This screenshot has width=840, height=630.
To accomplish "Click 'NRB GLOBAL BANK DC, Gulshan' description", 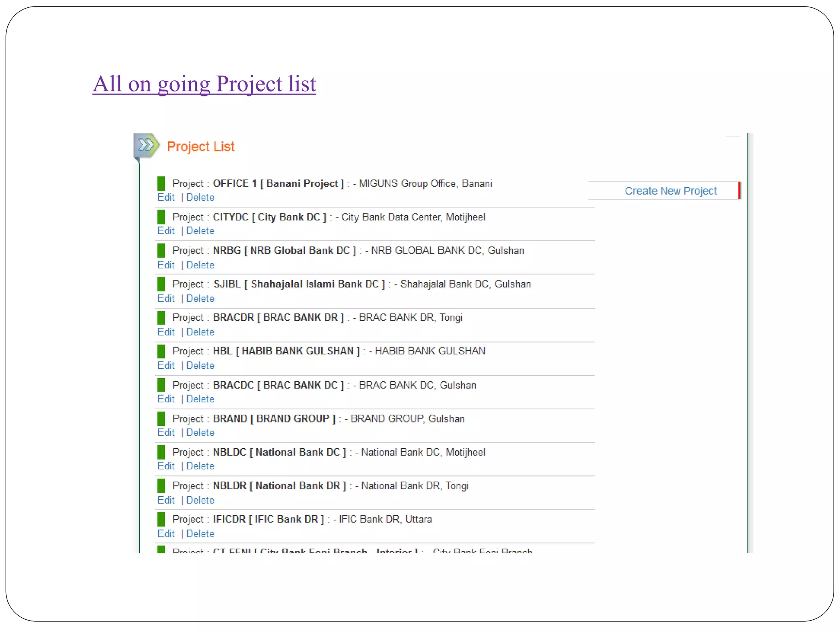I will (447, 251).
